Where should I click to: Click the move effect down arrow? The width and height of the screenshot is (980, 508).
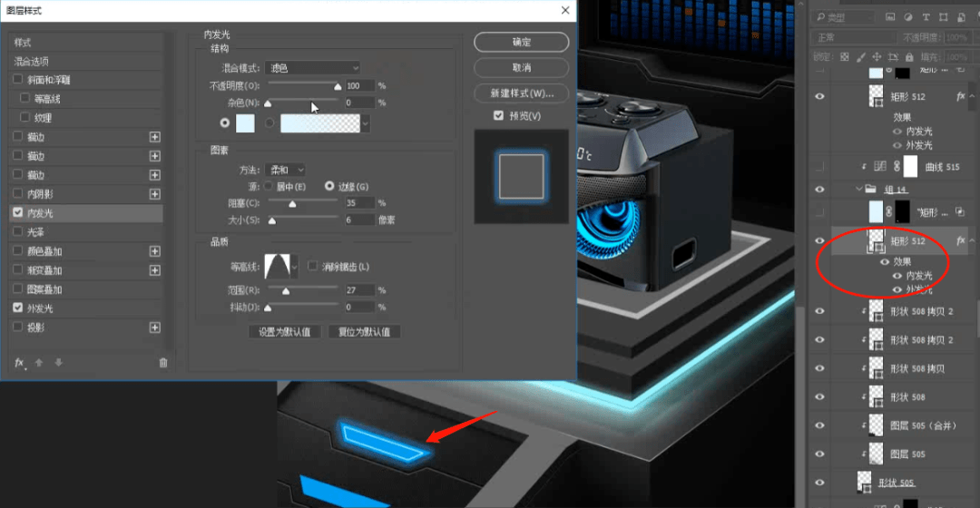(x=59, y=363)
